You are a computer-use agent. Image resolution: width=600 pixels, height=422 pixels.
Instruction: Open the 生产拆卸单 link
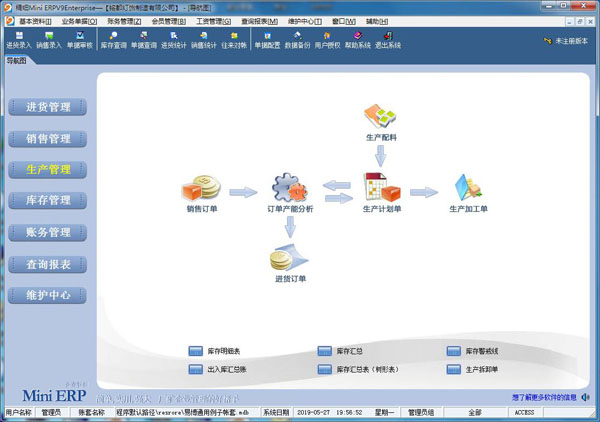481,369
